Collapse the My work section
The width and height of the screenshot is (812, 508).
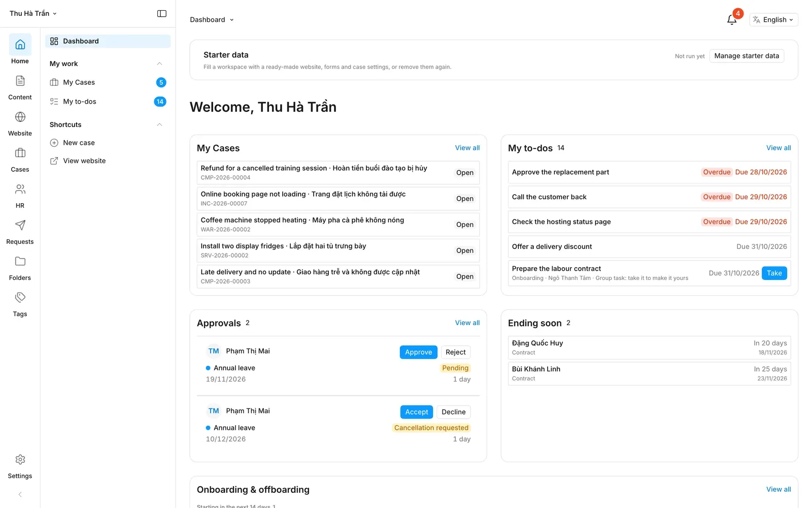point(159,63)
